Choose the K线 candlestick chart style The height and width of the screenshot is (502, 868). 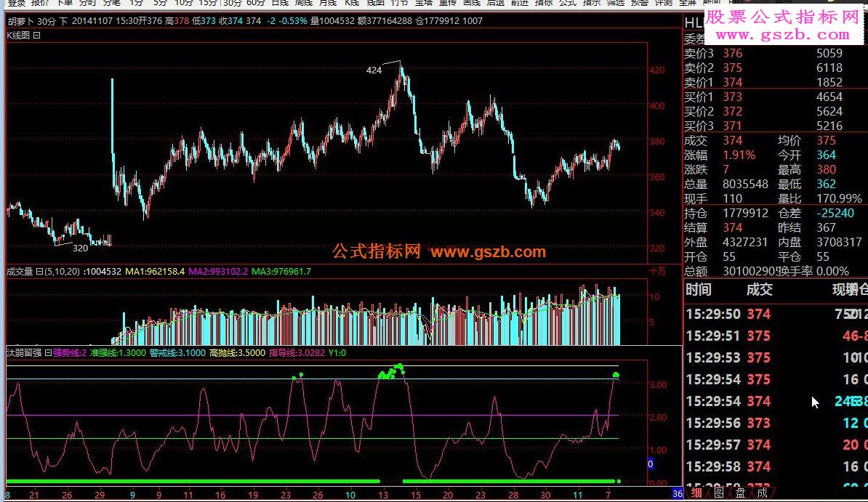point(352,3)
